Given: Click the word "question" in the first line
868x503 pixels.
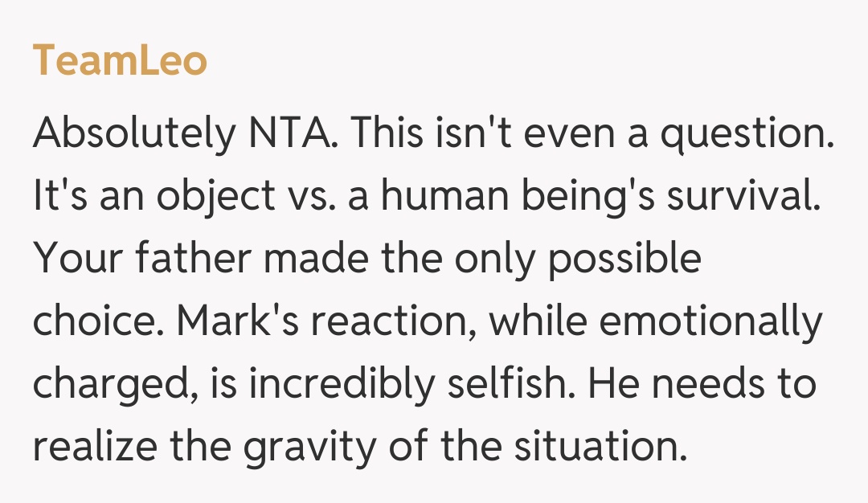Looking at the screenshot, I should click(x=744, y=134).
